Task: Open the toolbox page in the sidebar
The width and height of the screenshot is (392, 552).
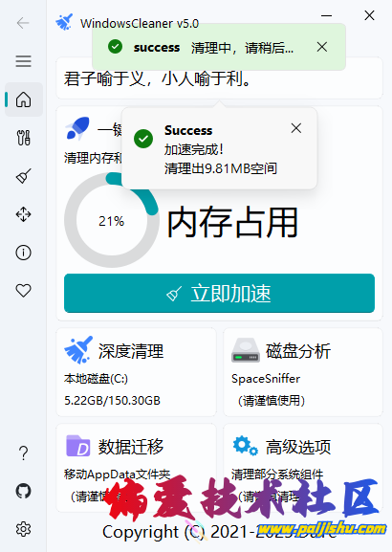Action: [24, 138]
